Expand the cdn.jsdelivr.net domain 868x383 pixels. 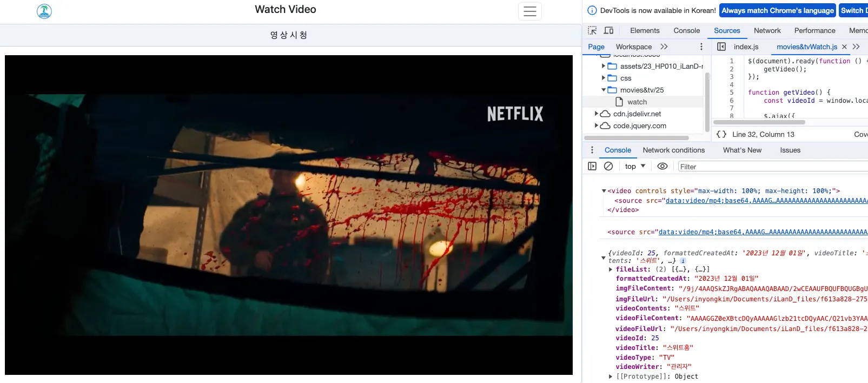coord(597,114)
